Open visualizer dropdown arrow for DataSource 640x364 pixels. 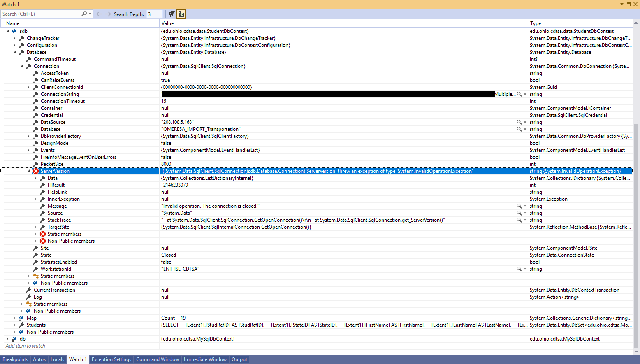coord(525,122)
